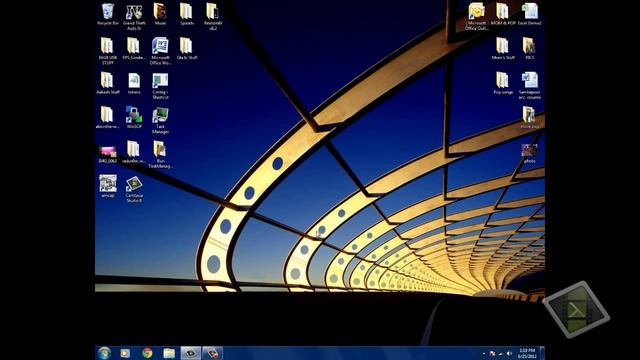Select the Pop songs folder
The image size is (640, 360).
503,83
